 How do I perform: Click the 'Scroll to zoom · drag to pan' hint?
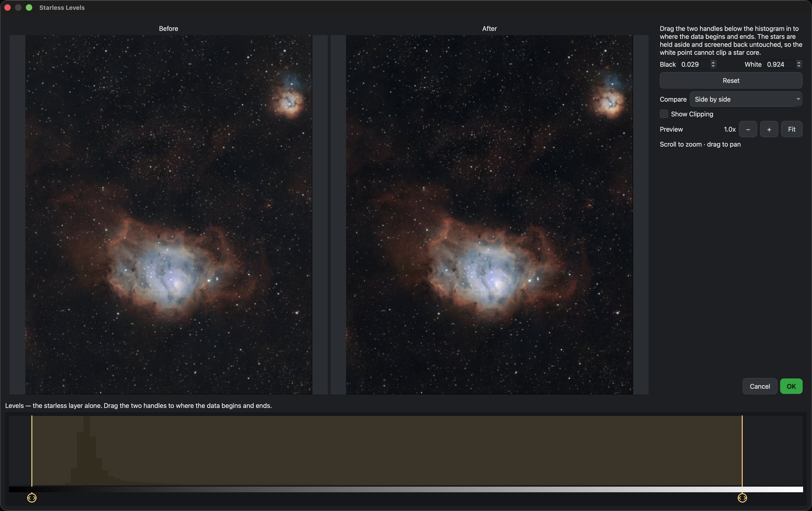[x=700, y=144]
